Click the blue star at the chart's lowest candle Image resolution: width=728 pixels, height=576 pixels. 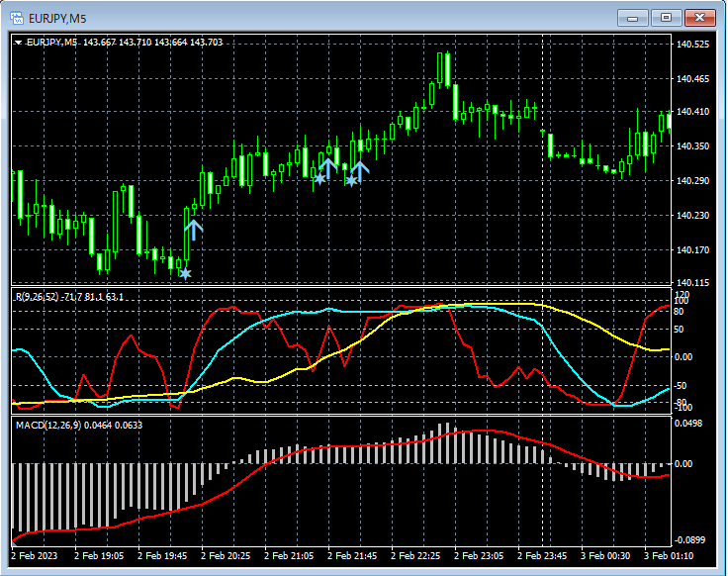coord(185,273)
